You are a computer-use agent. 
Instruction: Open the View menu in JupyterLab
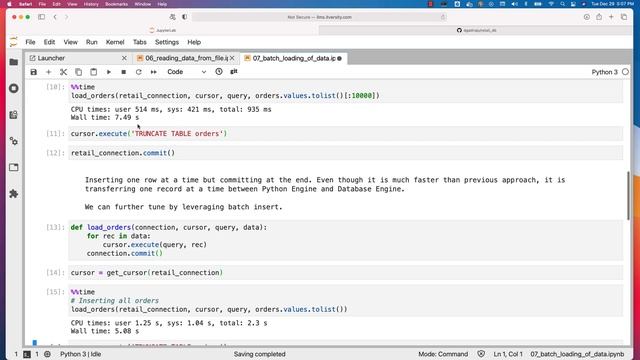71,42
